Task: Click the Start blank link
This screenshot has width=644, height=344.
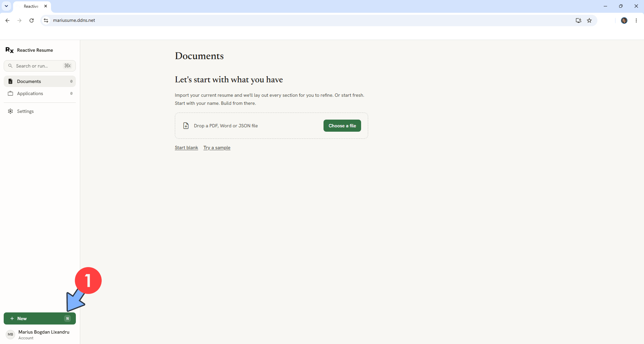Action: pyautogui.click(x=186, y=147)
